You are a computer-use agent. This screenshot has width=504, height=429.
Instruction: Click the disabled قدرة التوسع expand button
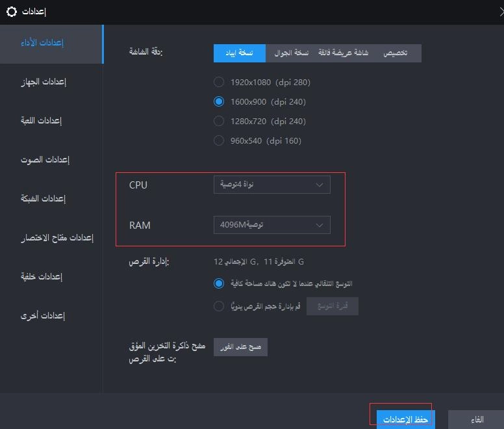[333, 306]
